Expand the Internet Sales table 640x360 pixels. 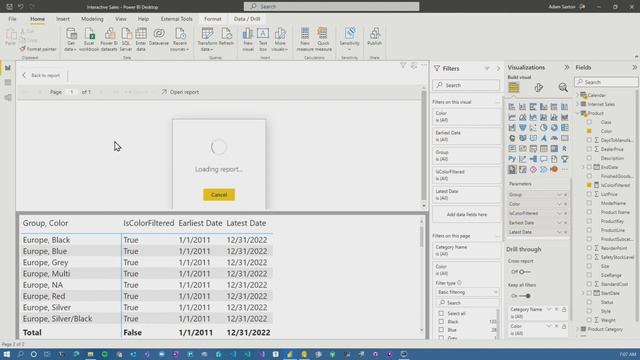tap(578, 104)
